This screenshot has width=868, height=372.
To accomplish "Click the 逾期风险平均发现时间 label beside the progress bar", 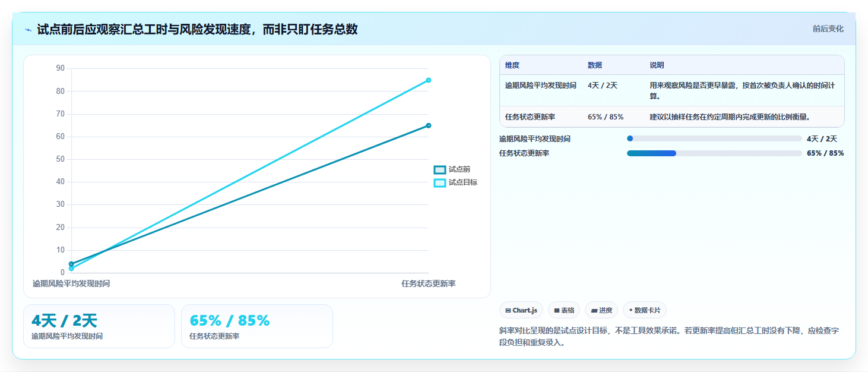I will point(535,139).
